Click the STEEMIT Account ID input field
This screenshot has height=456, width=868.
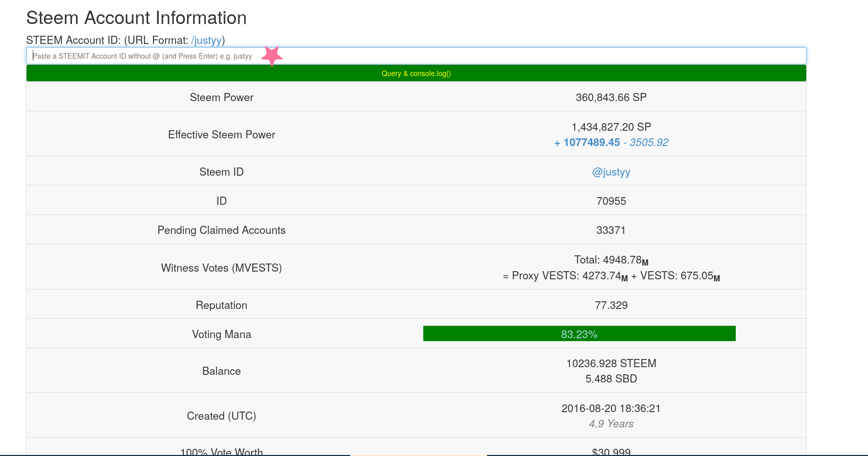point(416,56)
